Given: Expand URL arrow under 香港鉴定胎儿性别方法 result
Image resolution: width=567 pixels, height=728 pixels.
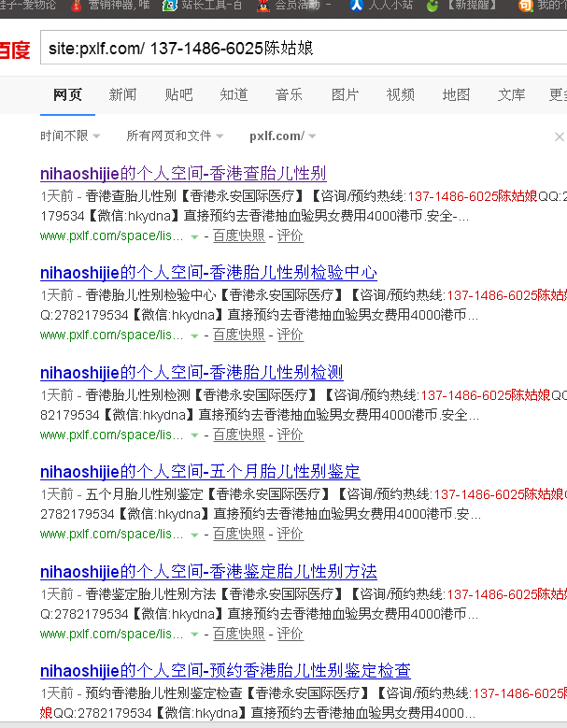Looking at the screenshot, I should [x=194, y=635].
